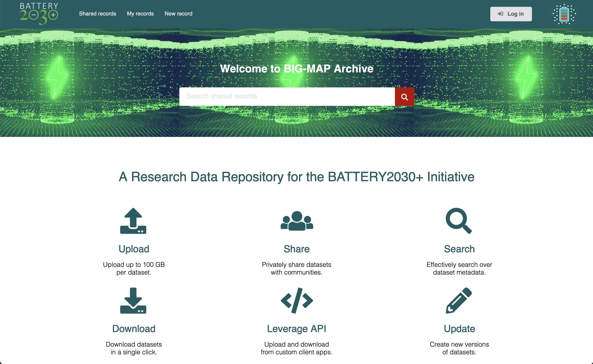Click the Leverage API heading
Image resolution: width=593 pixels, height=364 pixels.
pos(296,329)
